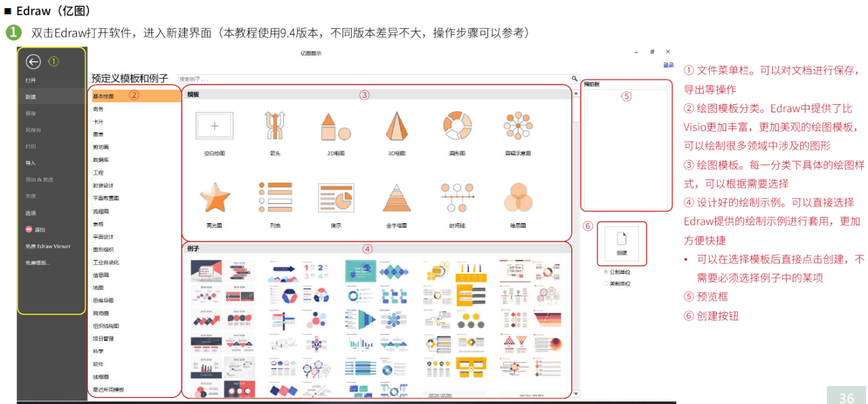Choose 流程图 in the template category list

(101, 211)
